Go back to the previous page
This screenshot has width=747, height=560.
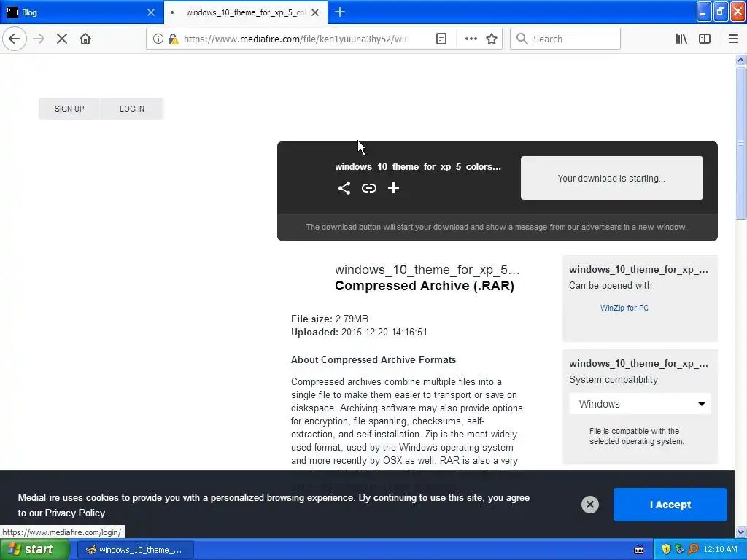tap(15, 39)
